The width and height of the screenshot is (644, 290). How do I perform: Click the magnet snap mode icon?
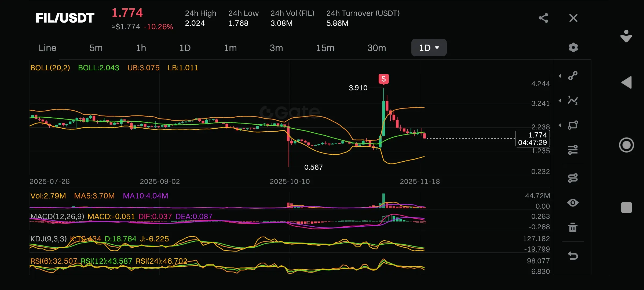click(573, 178)
